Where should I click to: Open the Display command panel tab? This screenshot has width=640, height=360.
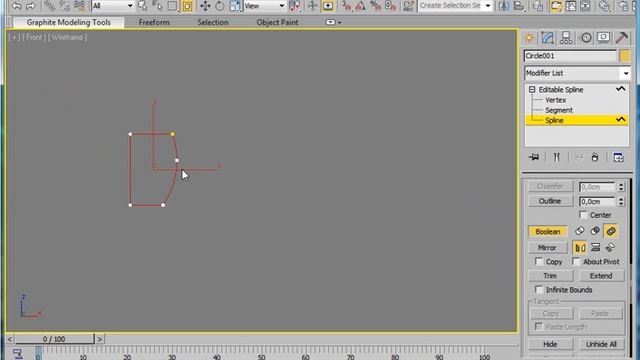pyautogui.click(x=603, y=38)
